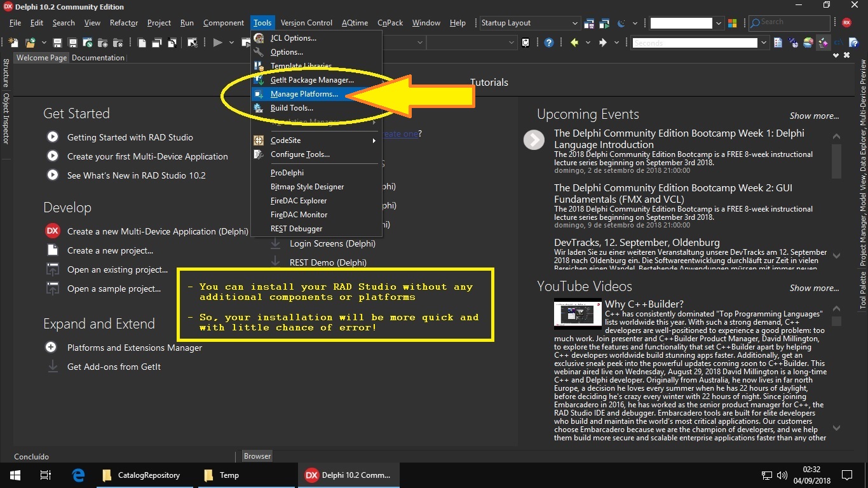
Task: Click the Add File to Project icon
Action: point(102,43)
